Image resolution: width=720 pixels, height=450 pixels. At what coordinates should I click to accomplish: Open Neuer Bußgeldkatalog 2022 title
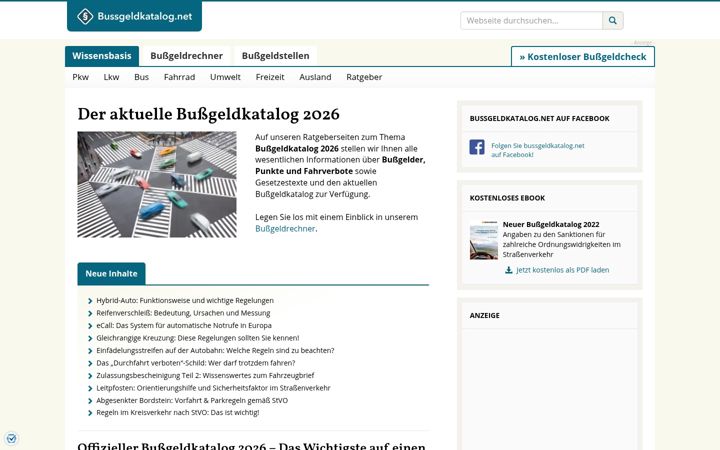click(551, 225)
